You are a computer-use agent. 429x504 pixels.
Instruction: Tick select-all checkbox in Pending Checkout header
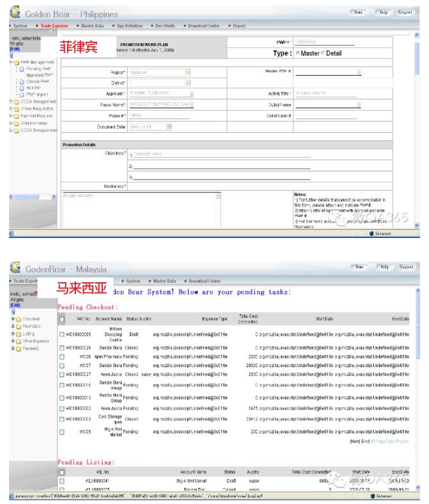click(x=62, y=319)
